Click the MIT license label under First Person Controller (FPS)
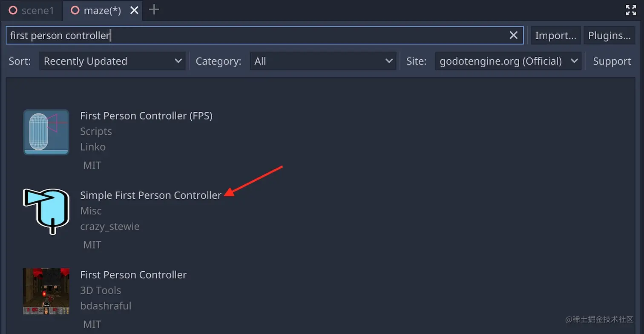 click(92, 165)
